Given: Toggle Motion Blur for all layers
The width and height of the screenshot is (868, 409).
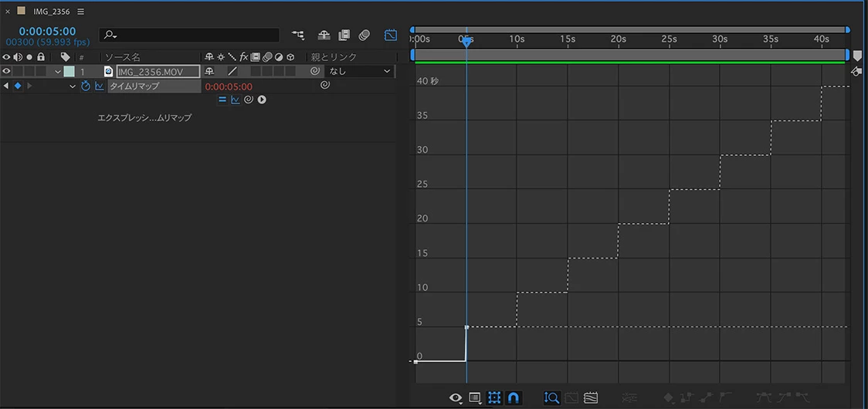Looking at the screenshot, I should point(364,35).
